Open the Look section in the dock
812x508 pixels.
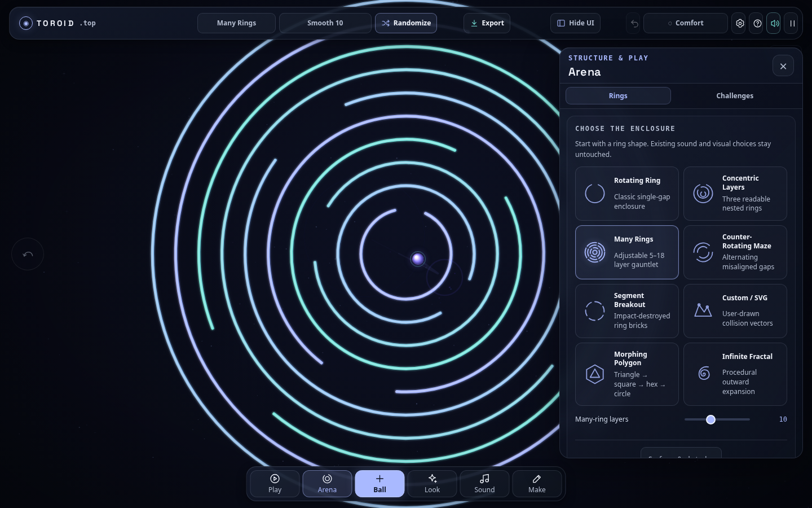(432, 484)
